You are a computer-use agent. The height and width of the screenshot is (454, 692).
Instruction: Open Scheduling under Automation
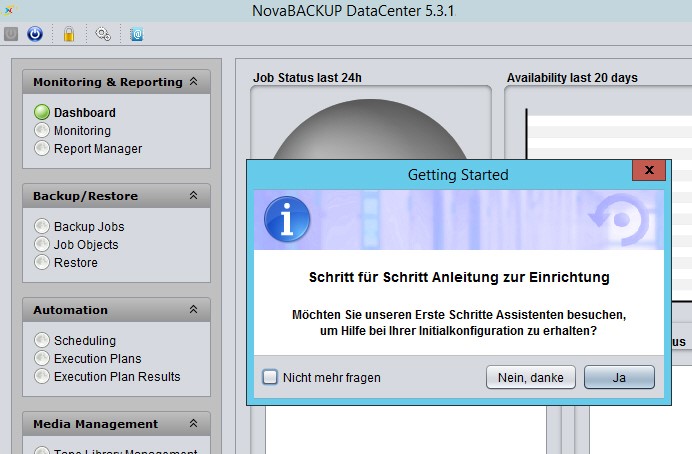75,341
